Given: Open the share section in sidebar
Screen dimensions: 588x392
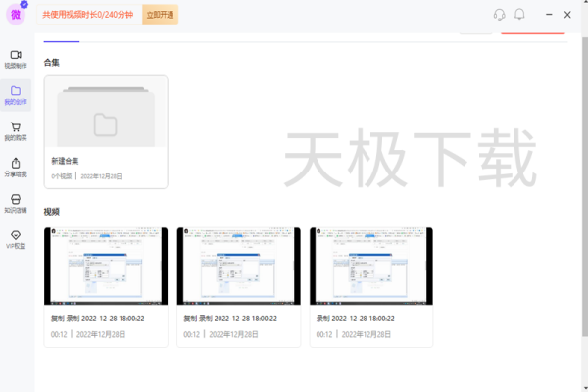Looking at the screenshot, I should point(16,167).
